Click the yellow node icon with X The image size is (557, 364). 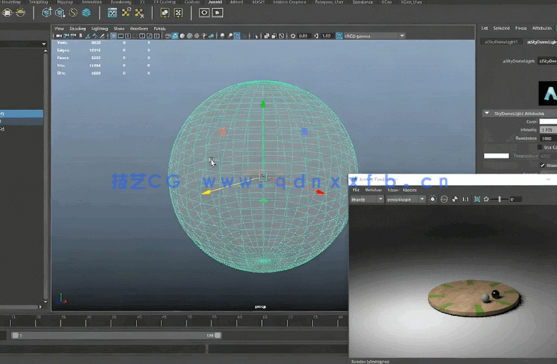[139, 13]
